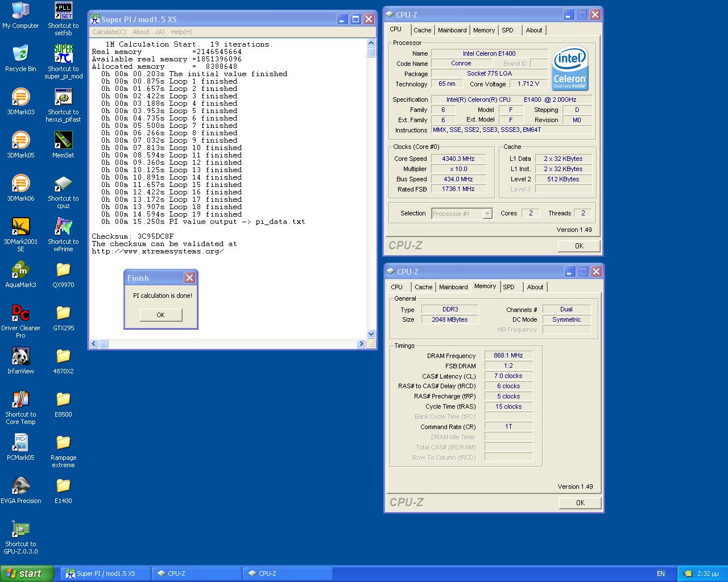This screenshot has width=728, height=582.
Task: Click the Core Speed 4340.3 MHz field
Action: point(458,159)
